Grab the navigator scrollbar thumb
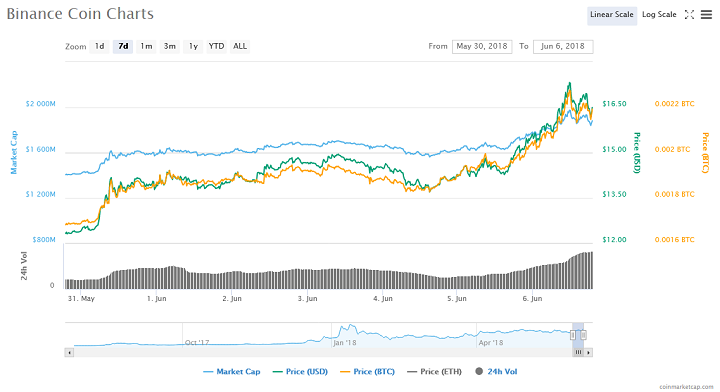 pos(578,353)
